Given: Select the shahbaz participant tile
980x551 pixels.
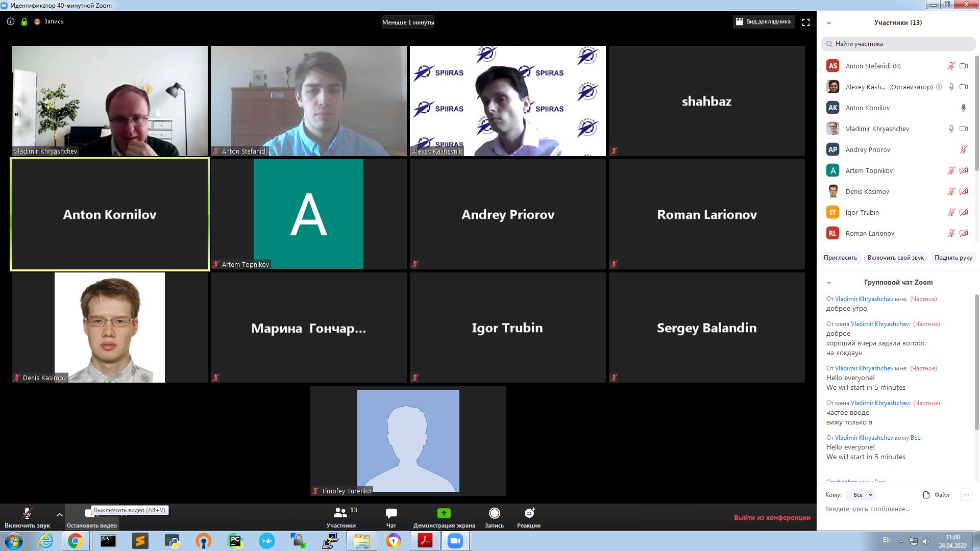Looking at the screenshot, I should [707, 101].
